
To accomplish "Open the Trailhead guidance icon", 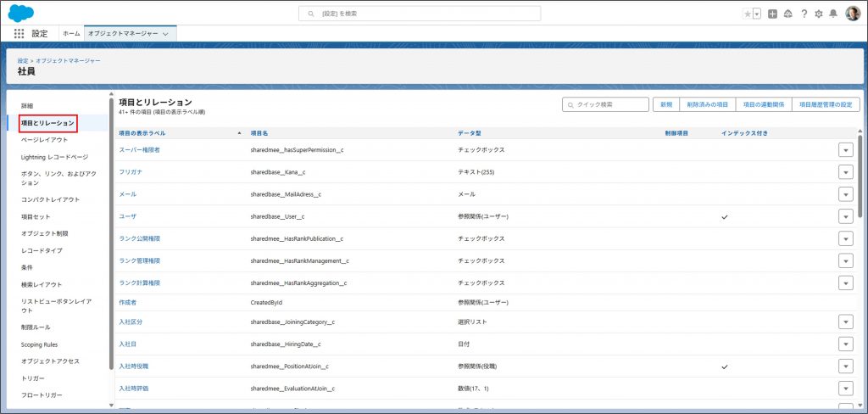I will (x=787, y=14).
